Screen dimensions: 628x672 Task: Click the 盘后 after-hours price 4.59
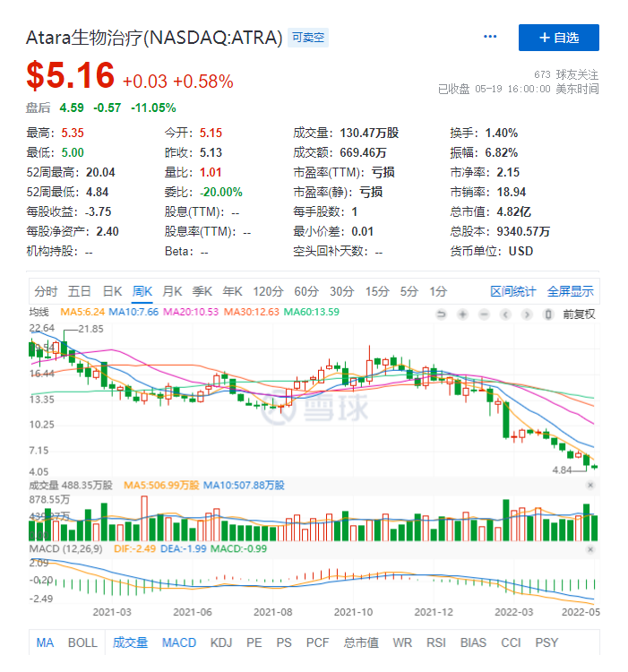point(72,108)
